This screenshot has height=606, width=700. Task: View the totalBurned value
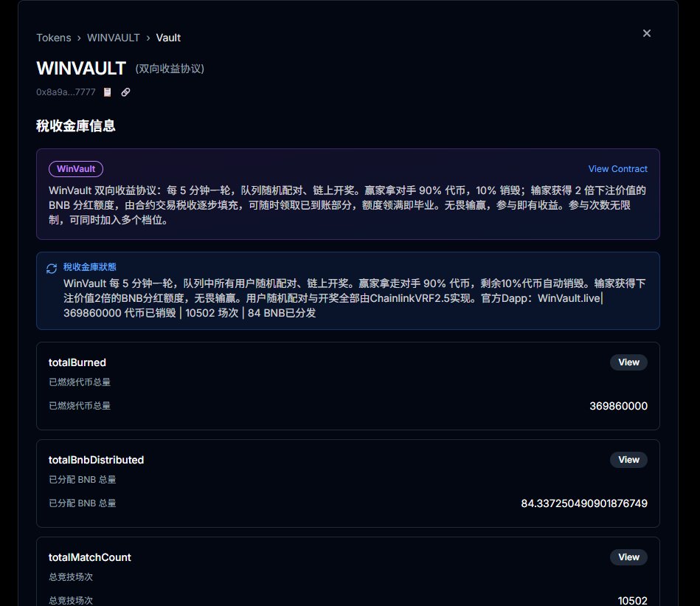click(x=628, y=362)
